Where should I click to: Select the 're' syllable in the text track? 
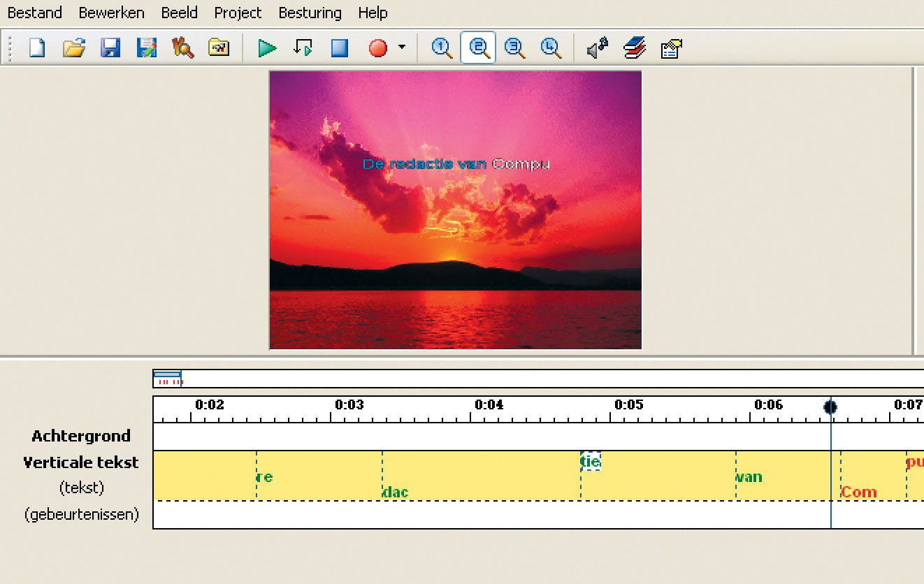(x=265, y=477)
